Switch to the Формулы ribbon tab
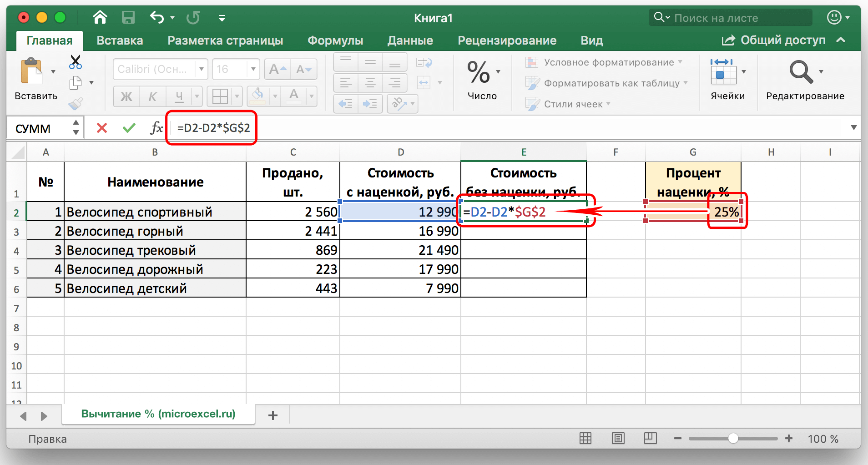 point(335,40)
